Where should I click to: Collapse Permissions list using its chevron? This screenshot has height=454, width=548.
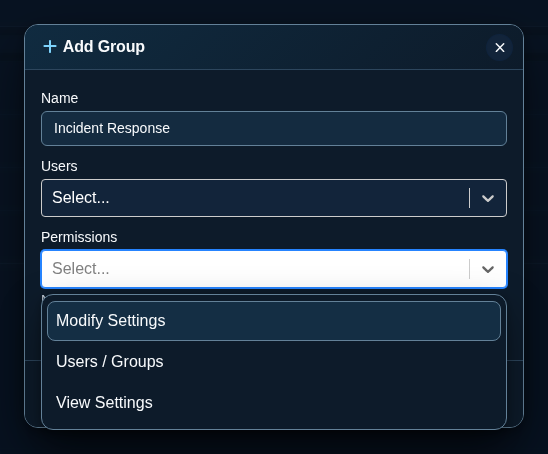[x=488, y=269]
